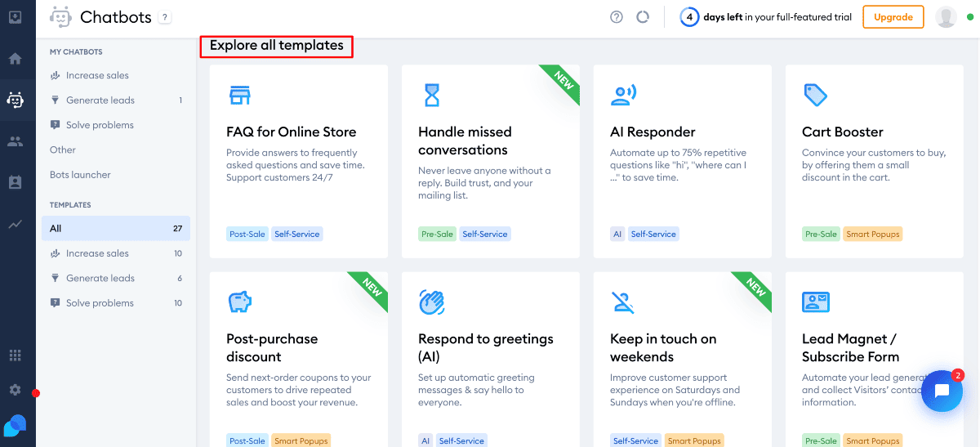Image resolution: width=980 pixels, height=447 pixels.
Task: Open the Analytics chart icon
Action: [15, 225]
